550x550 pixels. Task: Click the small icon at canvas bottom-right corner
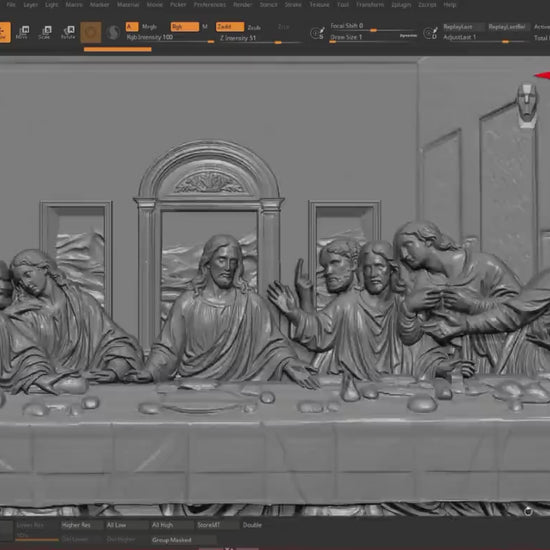[528, 511]
